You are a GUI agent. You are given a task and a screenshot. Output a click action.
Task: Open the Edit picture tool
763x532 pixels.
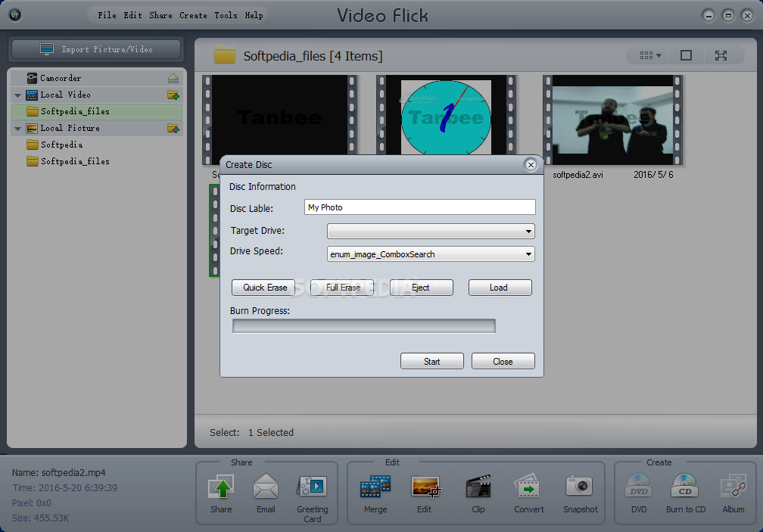pos(425,487)
